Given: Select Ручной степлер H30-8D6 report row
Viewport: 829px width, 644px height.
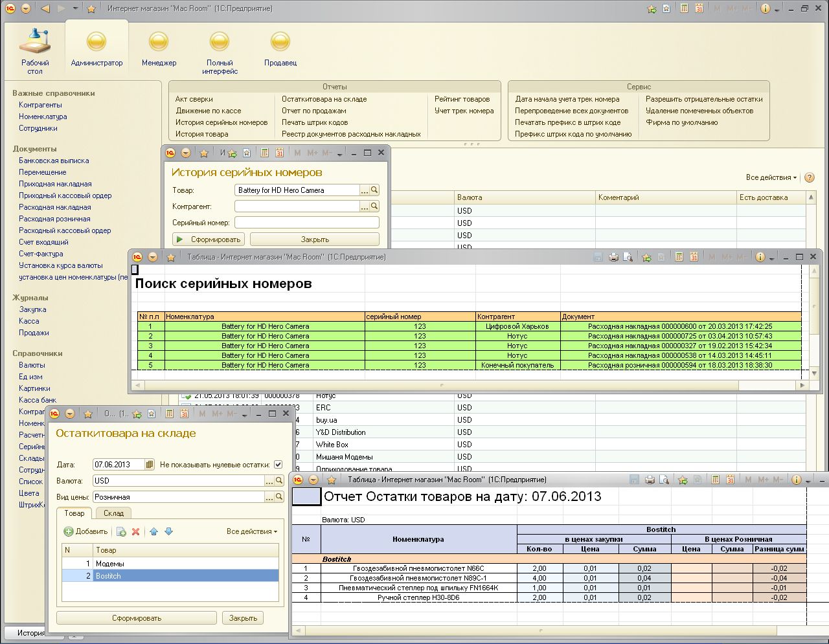Looking at the screenshot, I should 549,597.
